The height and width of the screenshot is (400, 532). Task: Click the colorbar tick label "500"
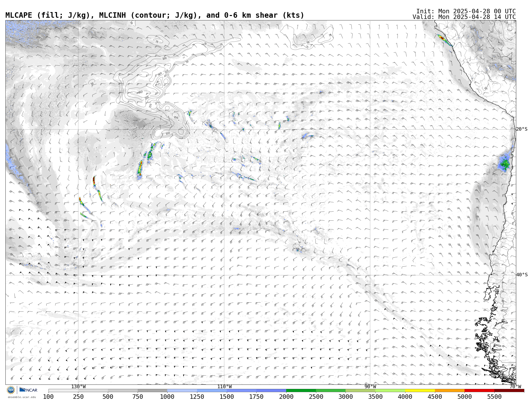click(108, 397)
